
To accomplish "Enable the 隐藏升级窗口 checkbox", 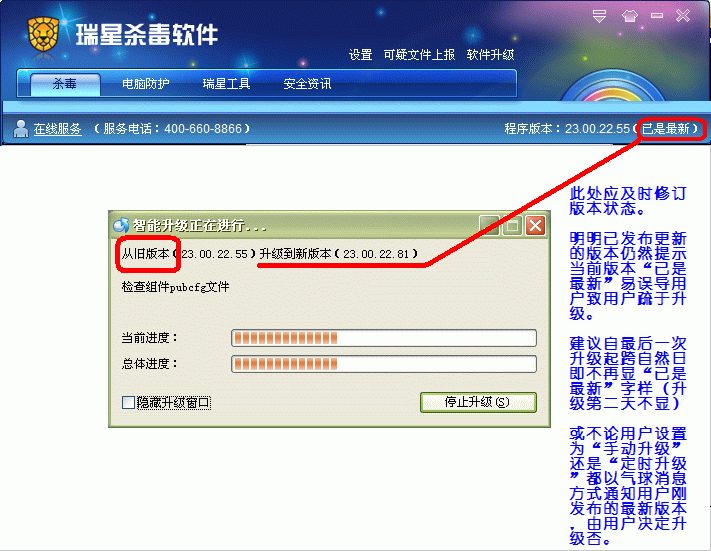I will click(128, 402).
